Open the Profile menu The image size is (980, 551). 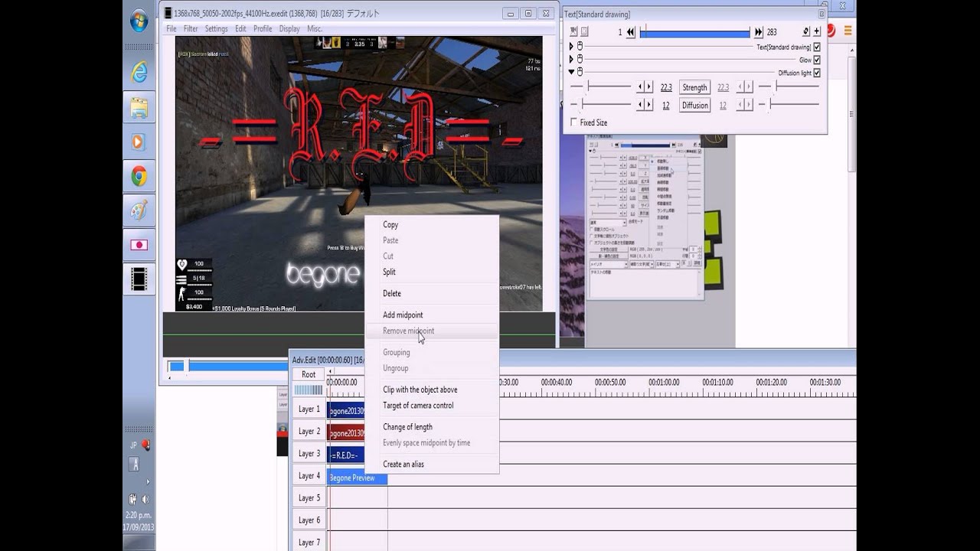[263, 28]
